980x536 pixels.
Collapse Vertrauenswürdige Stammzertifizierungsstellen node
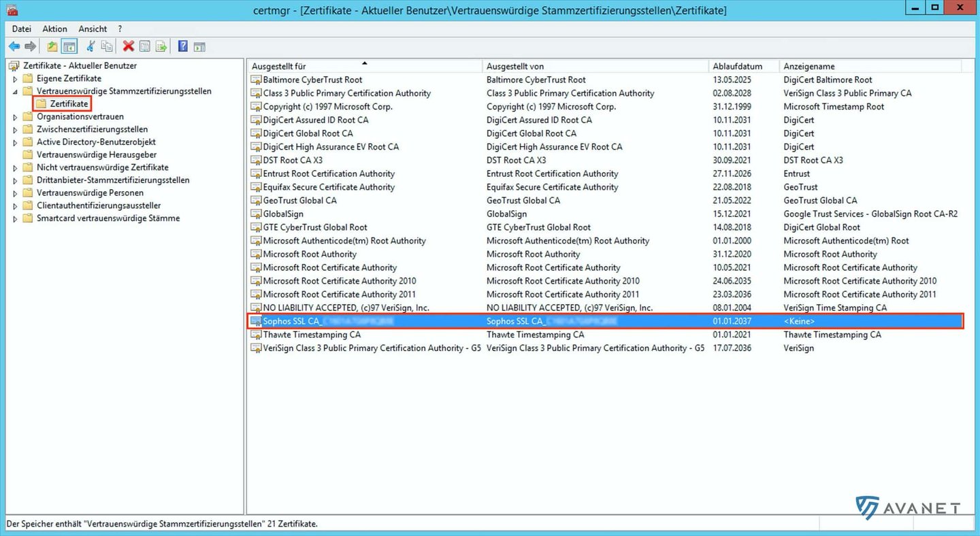point(15,91)
